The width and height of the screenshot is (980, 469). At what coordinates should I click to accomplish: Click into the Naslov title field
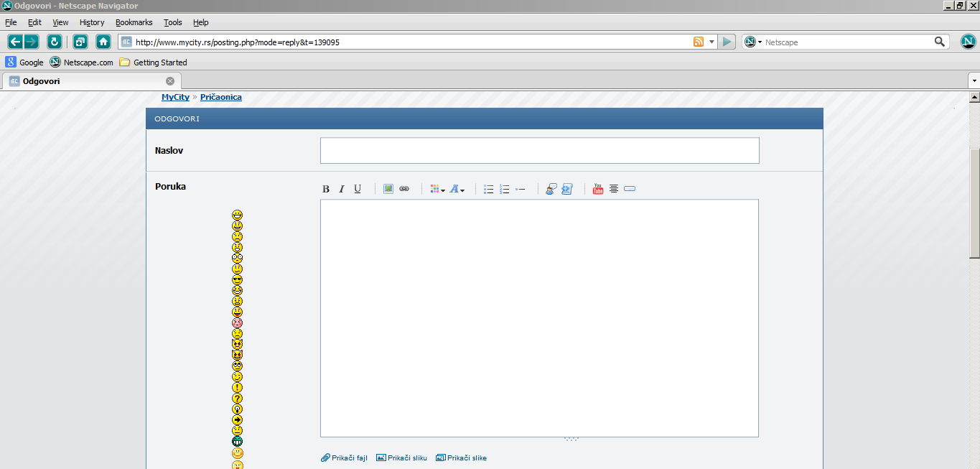(539, 150)
